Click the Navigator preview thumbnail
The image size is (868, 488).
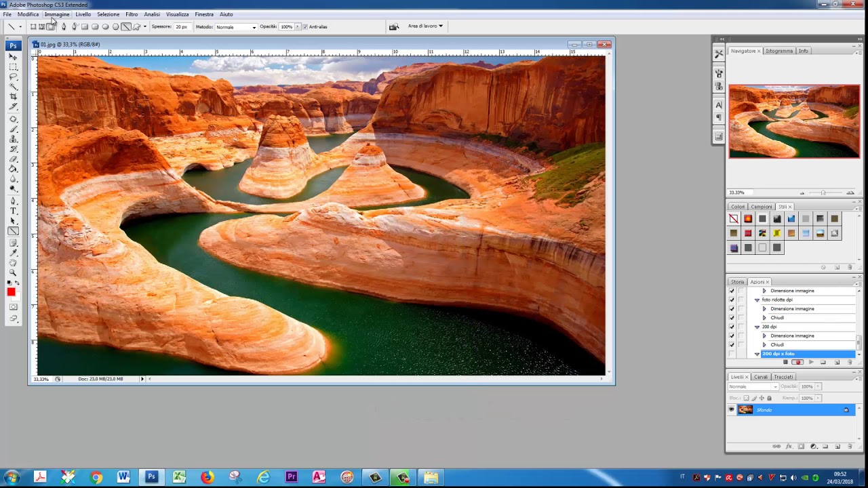point(794,121)
